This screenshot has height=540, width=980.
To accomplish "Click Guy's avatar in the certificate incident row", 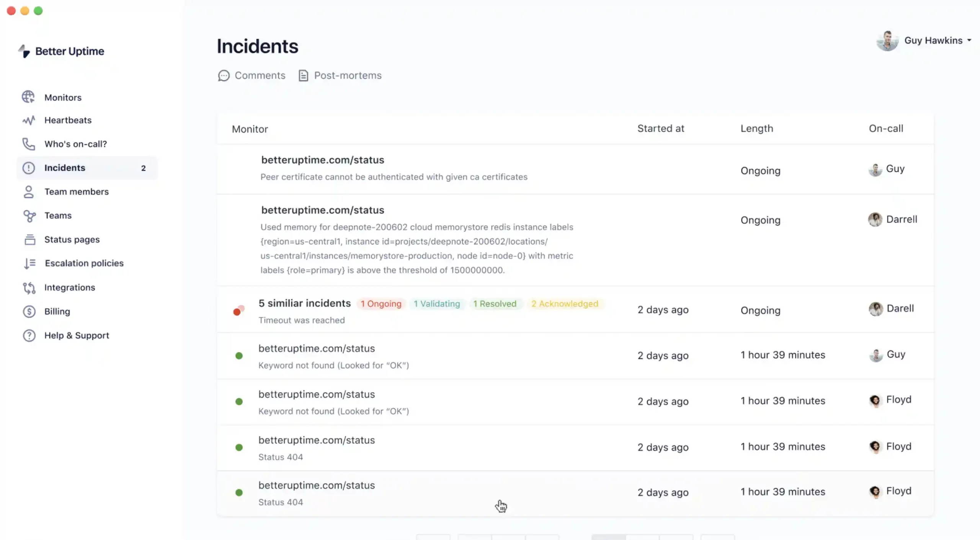I will pyautogui.click(x=875, y=170).
